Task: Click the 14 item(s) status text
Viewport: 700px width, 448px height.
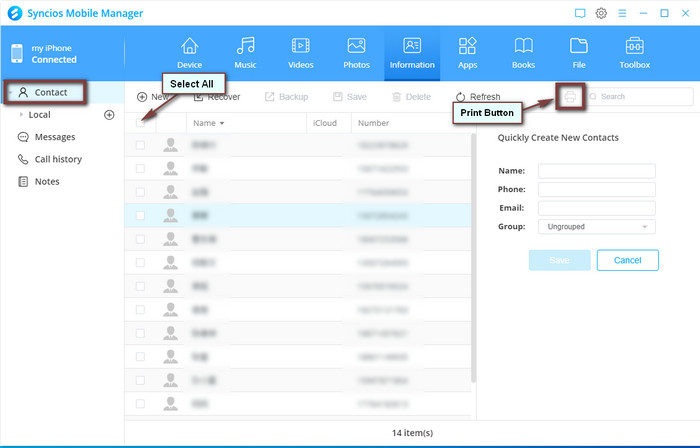Action: (x=412, y=433)
